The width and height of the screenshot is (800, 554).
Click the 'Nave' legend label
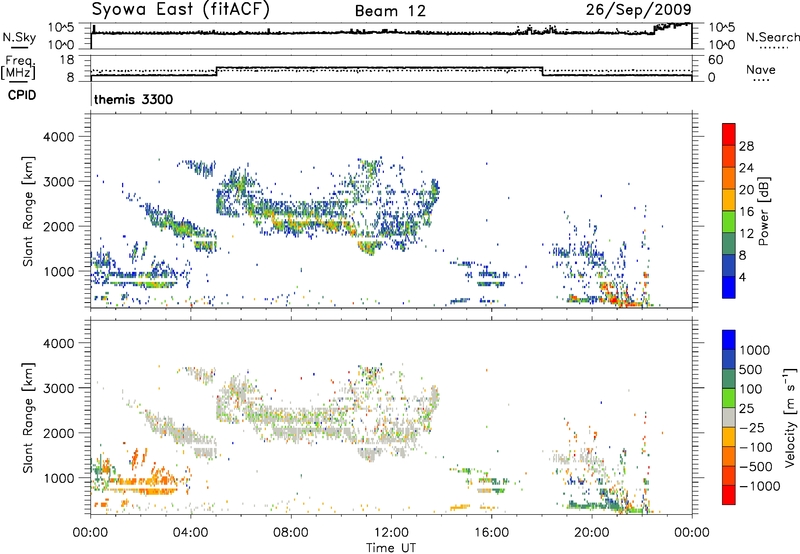tap(760, 69)
